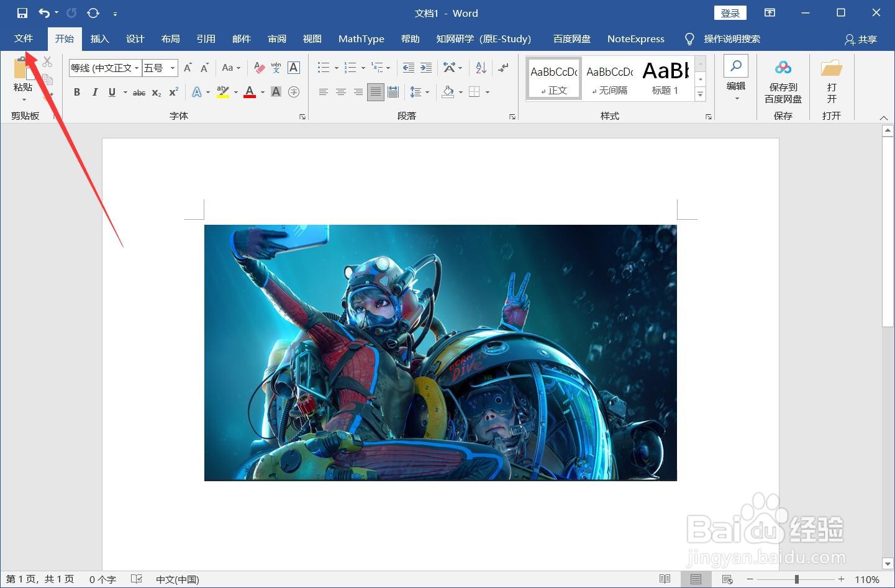The height and width of the screenshot is (588, 895).
Task: Open the 编辑 find menu
Action: point(736,79)
